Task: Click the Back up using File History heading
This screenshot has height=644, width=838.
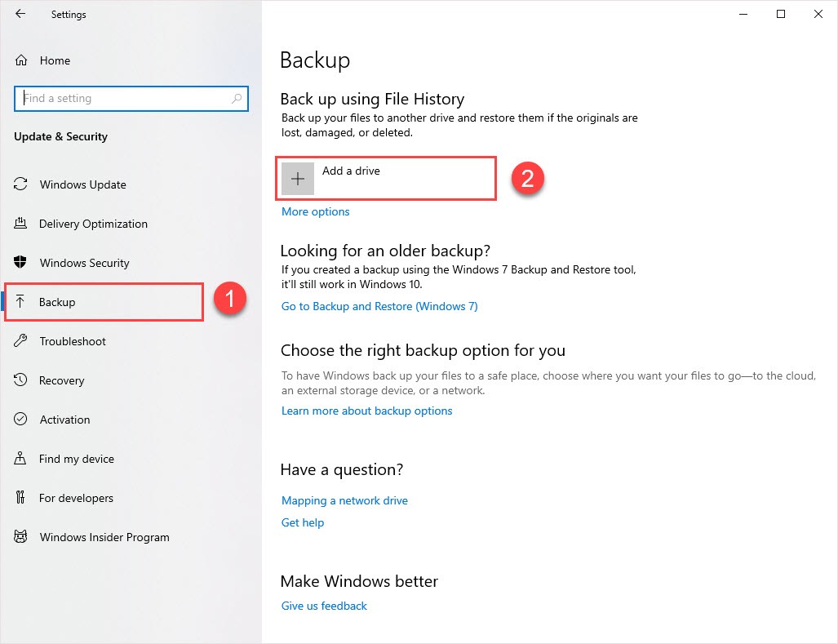Action: 372,99
